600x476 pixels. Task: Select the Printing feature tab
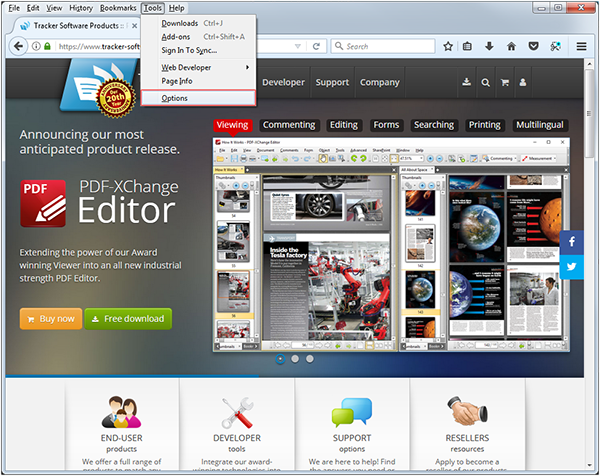pyautogui.click(x=484, y=125)
